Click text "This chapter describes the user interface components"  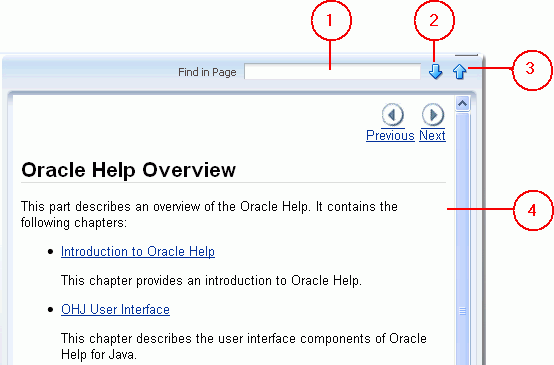216,338
